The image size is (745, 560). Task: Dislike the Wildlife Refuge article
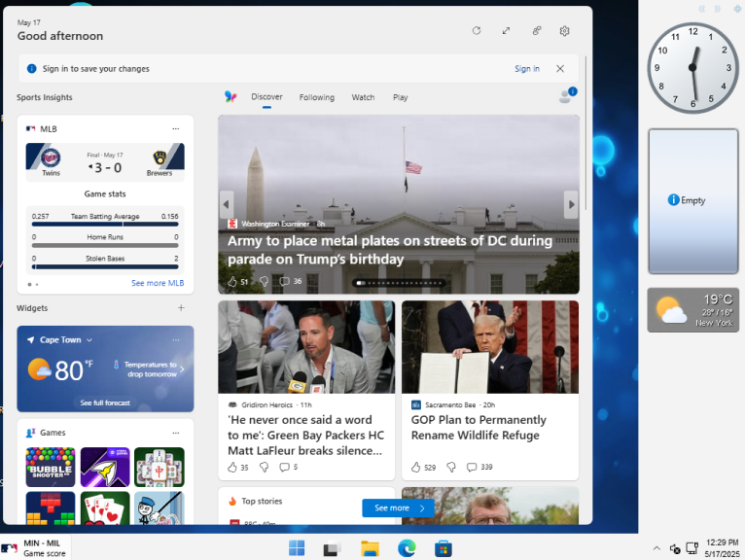pyautogui.click(x=451, y=468)
